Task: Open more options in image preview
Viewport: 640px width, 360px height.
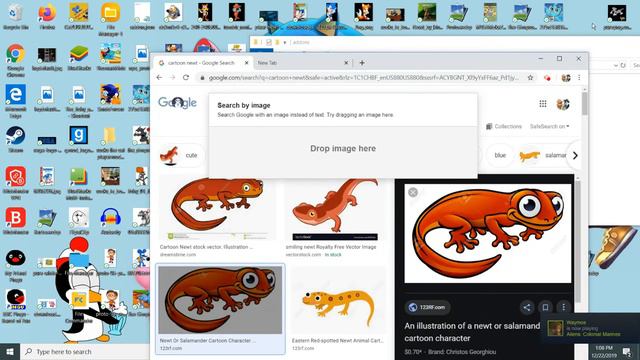Action: tap(564, 307)
